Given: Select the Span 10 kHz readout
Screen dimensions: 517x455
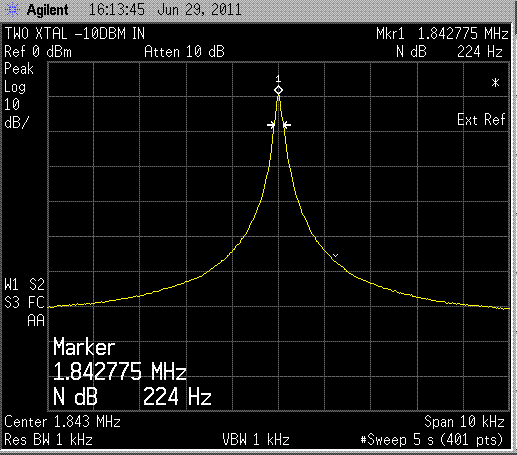Looking at the screenshot, I should click(464, 422).
